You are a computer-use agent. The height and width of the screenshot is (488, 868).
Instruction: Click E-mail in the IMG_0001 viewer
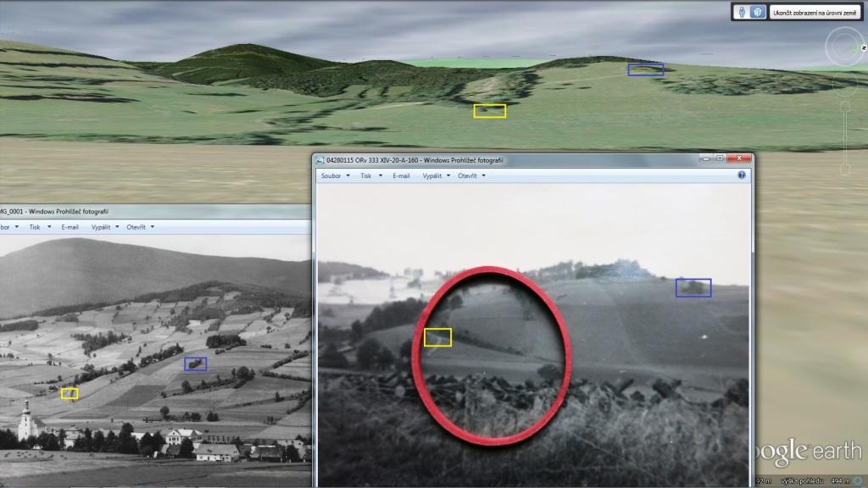tap(70, 227)
